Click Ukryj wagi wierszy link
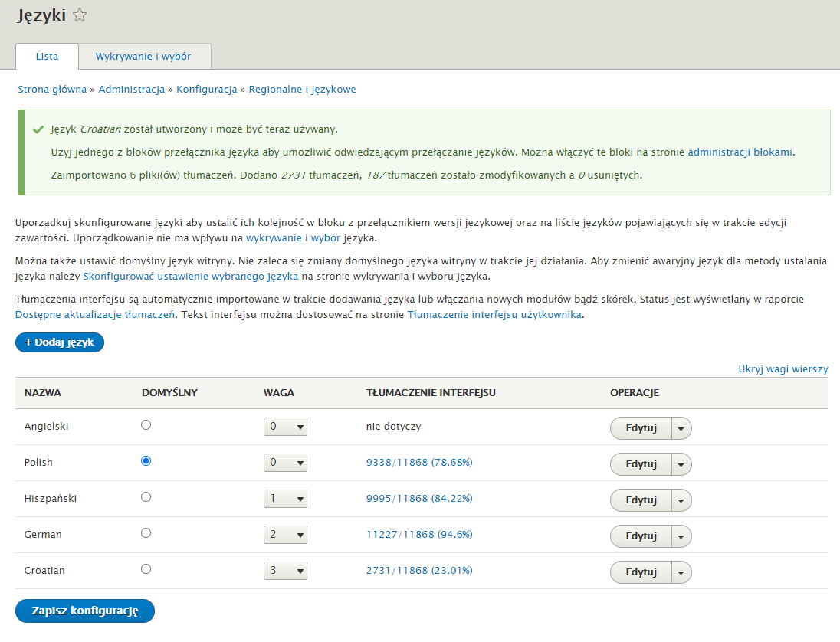Viewport: 840px width, 642px height. tap(783, 369)
